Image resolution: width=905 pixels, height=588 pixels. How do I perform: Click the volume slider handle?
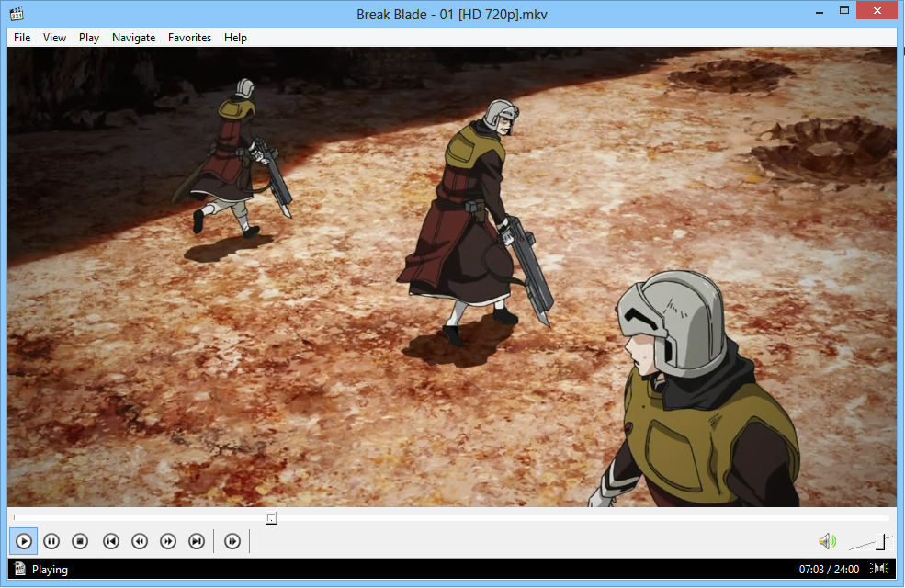tap(880, 542)
